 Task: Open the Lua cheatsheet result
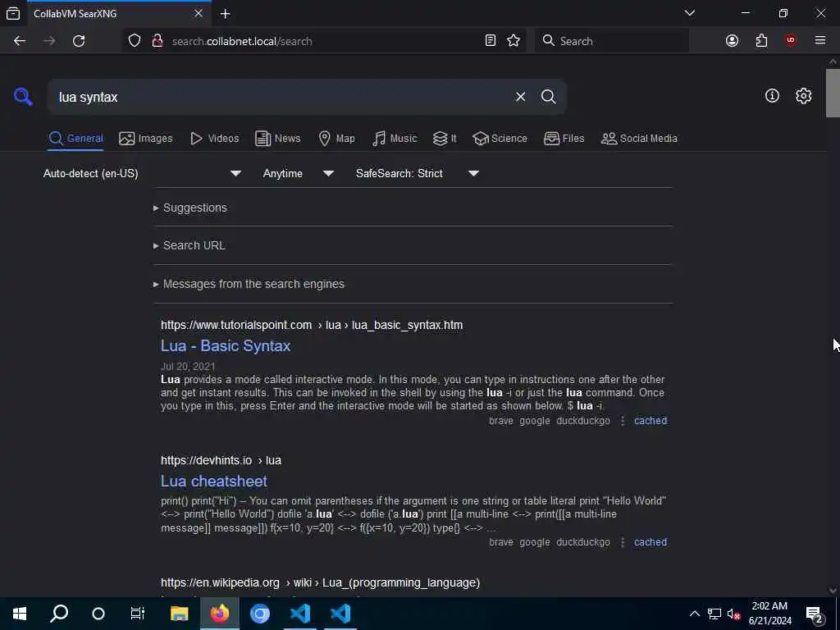[x=214, y=481]
